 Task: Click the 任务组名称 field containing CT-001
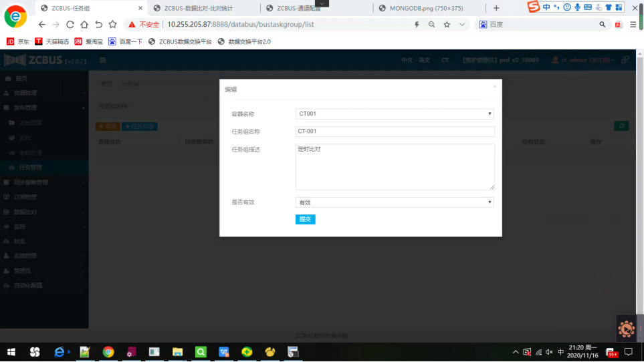(x=395, y=132)
